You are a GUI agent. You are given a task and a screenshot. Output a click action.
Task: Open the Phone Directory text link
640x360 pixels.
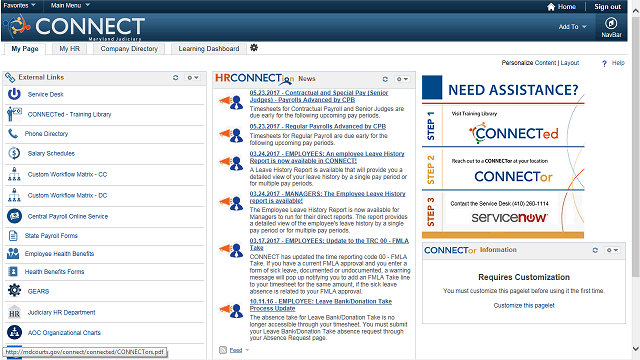46,133
